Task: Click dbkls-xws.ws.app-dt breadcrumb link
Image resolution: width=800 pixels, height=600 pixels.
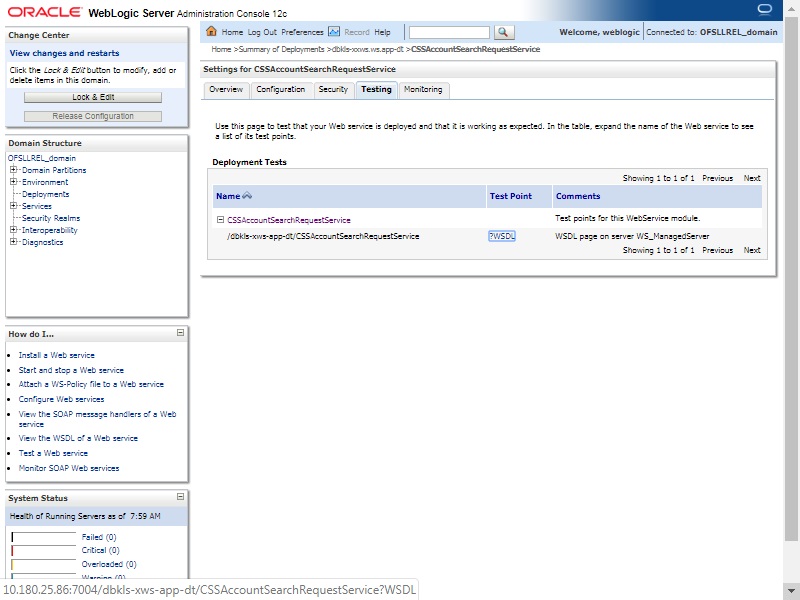Action: click(x=367, y=49)
